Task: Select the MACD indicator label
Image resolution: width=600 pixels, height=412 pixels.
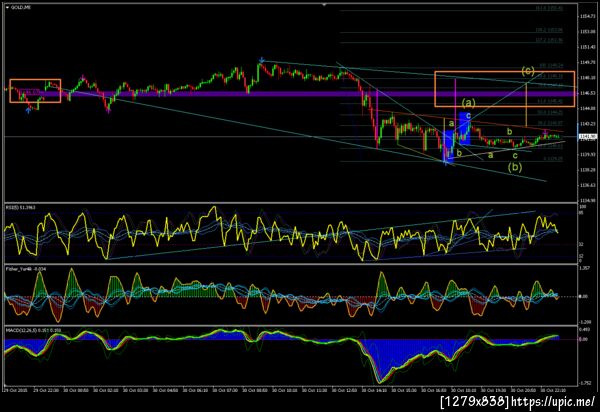Action: click(x=33, y=330)
